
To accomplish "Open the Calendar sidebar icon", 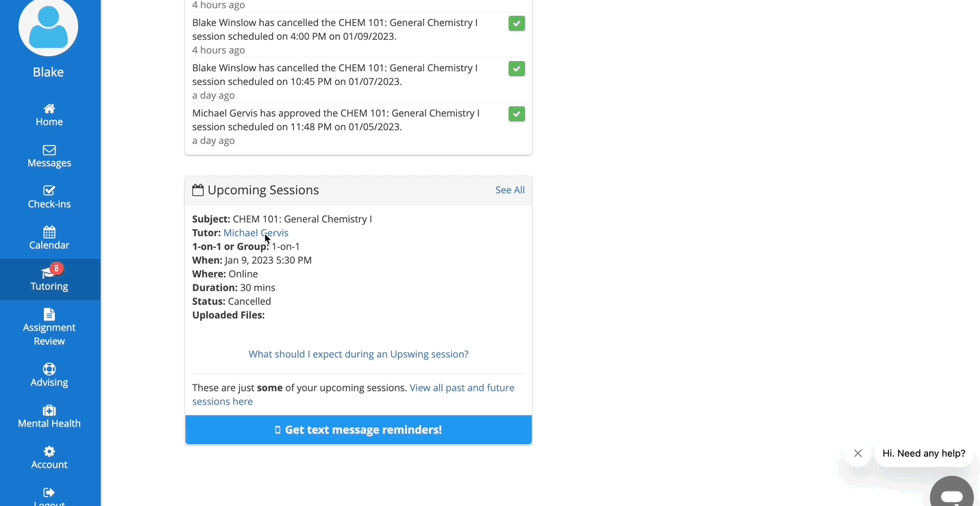I will click(x=49, y=232).
